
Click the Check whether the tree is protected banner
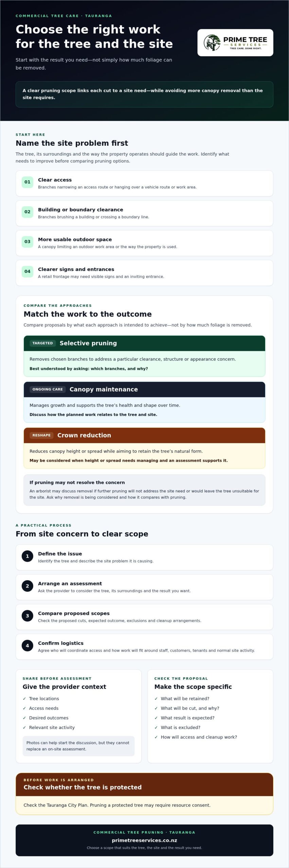tap(144, 784)
